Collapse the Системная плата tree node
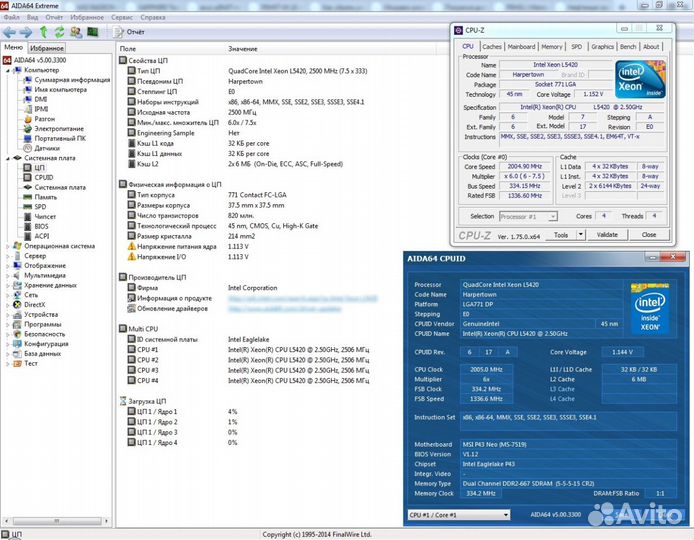The width and height of the screenshot is (694, 540). click(8, 158)
